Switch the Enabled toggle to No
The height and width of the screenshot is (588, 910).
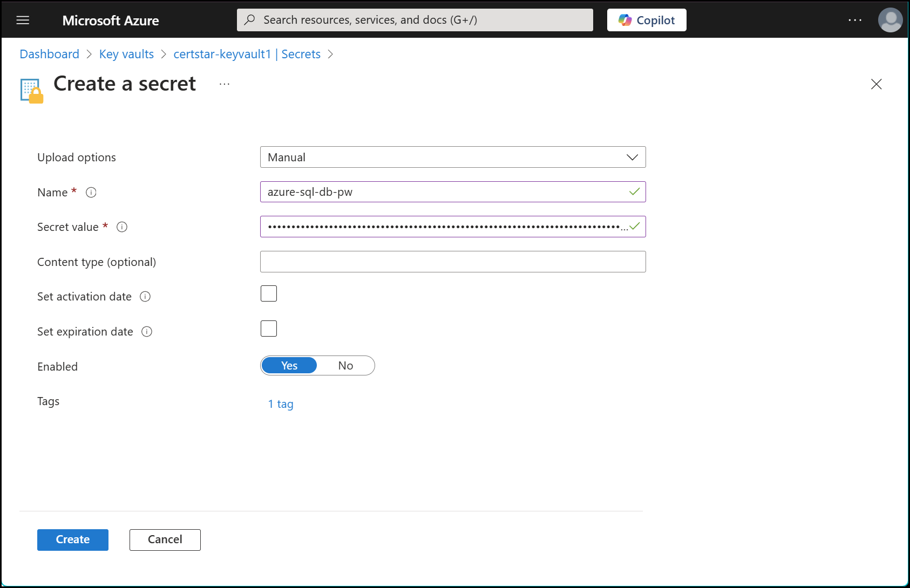point(345,365)
